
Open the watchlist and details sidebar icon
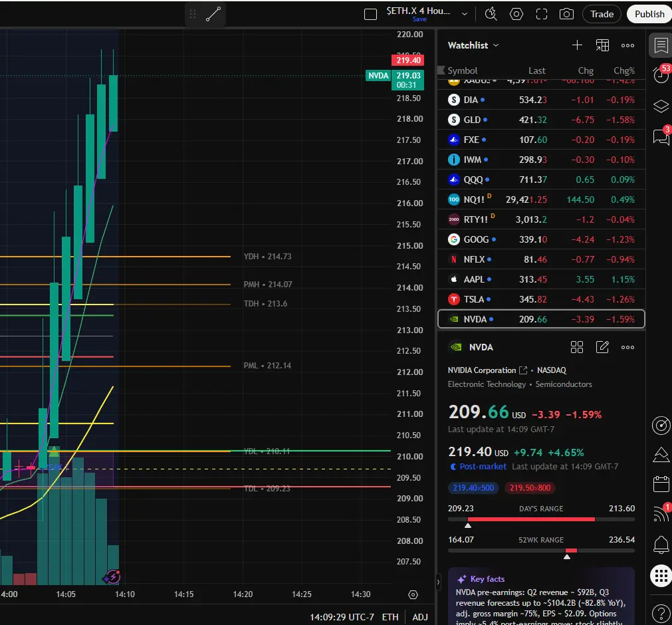[x=661, y=45]
